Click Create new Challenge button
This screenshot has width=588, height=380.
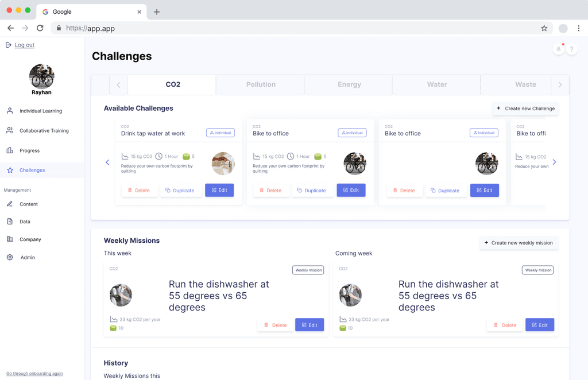(x=525, y=108)
